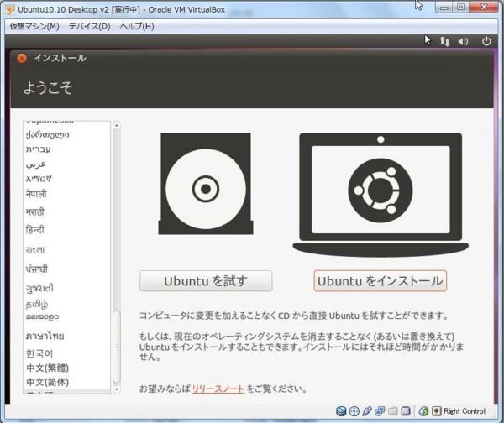This screenshot has width=504, height=423.
Task: Close the インストール installer window
Action: point(22,58)
